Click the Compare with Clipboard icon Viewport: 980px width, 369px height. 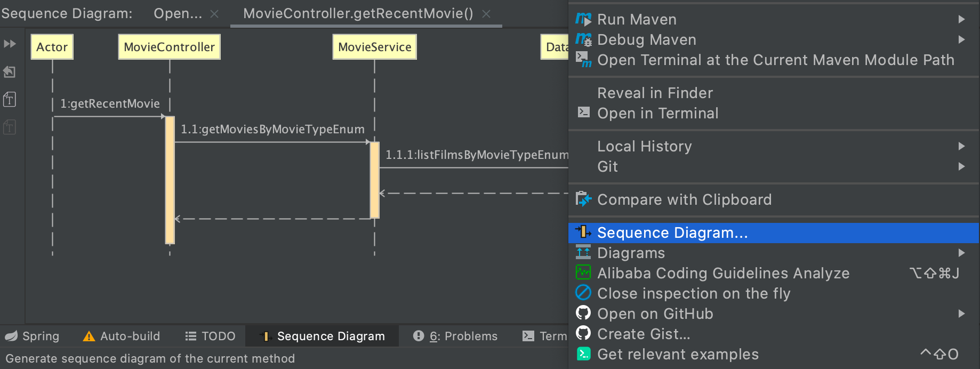(x=583, y=199)
